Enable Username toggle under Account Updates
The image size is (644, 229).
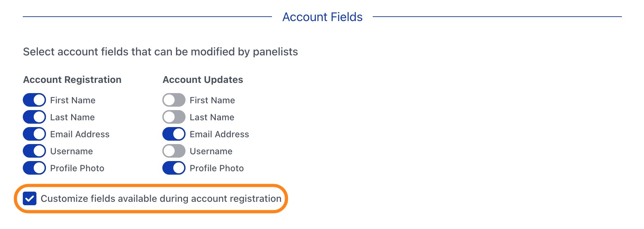pyautogui.click(x=174, y=151)
